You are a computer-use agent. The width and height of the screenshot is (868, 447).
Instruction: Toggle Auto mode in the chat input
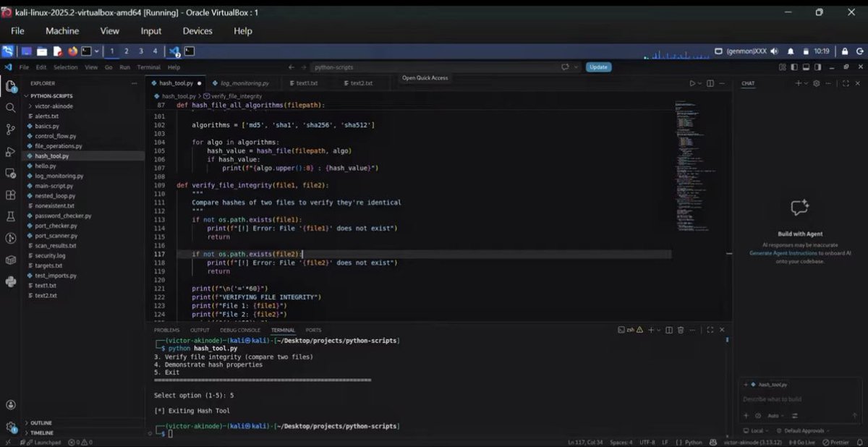(773, 415)
